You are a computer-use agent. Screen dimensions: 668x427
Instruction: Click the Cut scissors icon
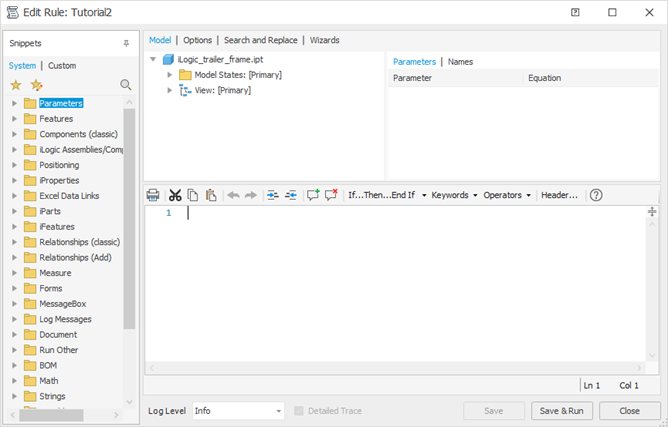coord(175,195)
